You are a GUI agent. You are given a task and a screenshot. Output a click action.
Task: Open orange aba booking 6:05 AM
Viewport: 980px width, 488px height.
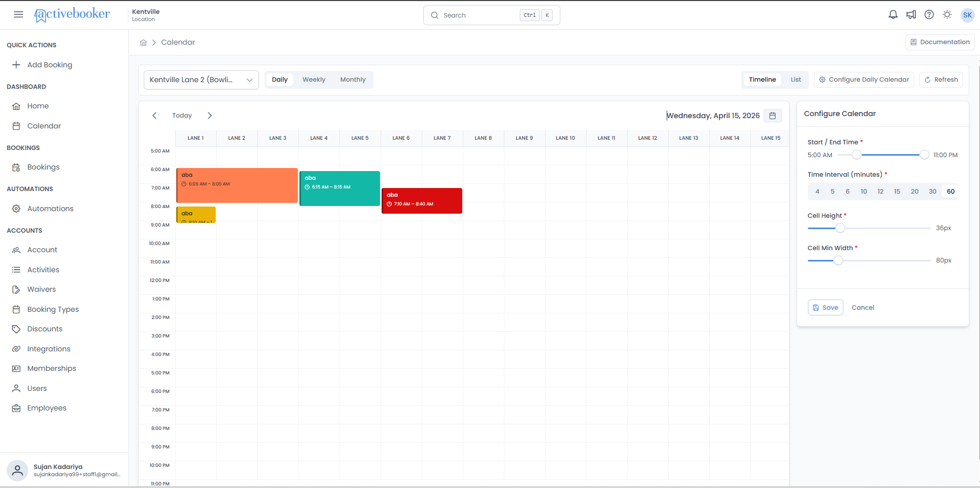point(237,185)
